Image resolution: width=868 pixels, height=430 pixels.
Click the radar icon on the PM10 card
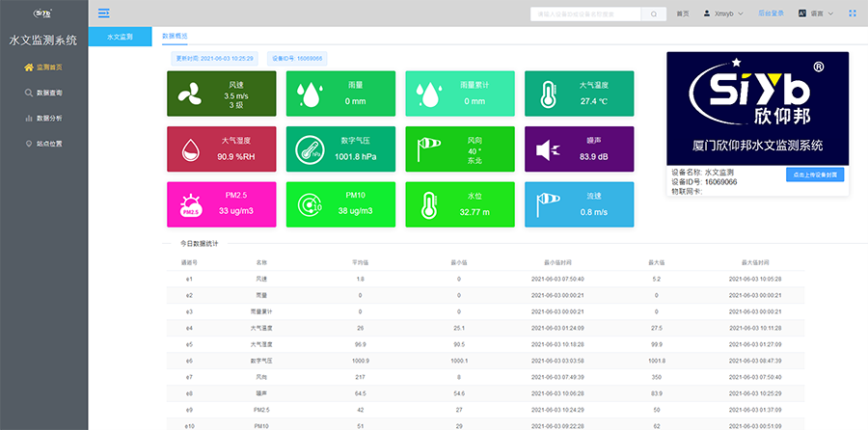(x=310, y=205)
